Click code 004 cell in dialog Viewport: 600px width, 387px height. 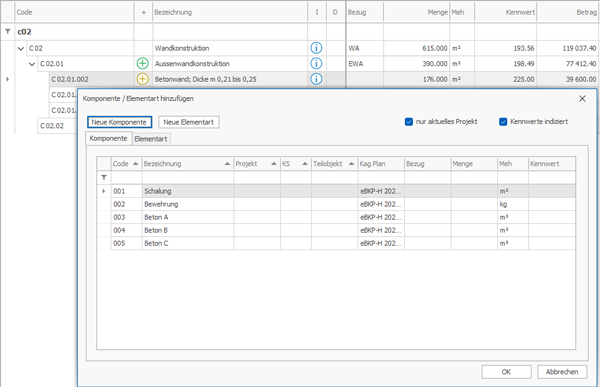[127, 230]
